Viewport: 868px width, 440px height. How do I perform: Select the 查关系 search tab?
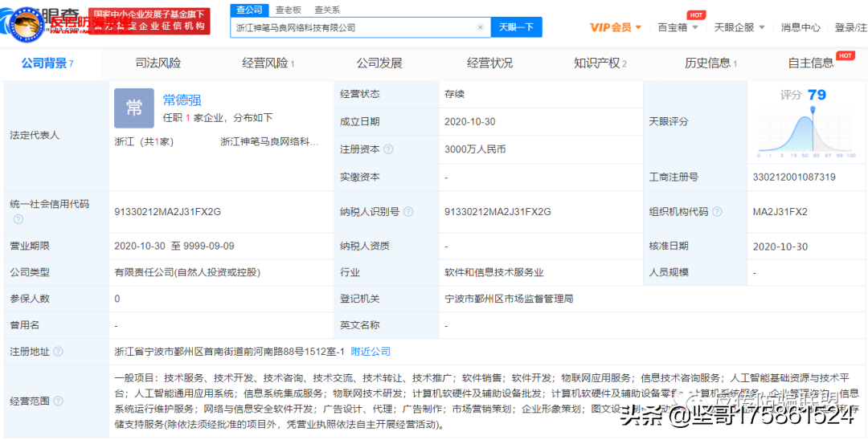point(327,10)
